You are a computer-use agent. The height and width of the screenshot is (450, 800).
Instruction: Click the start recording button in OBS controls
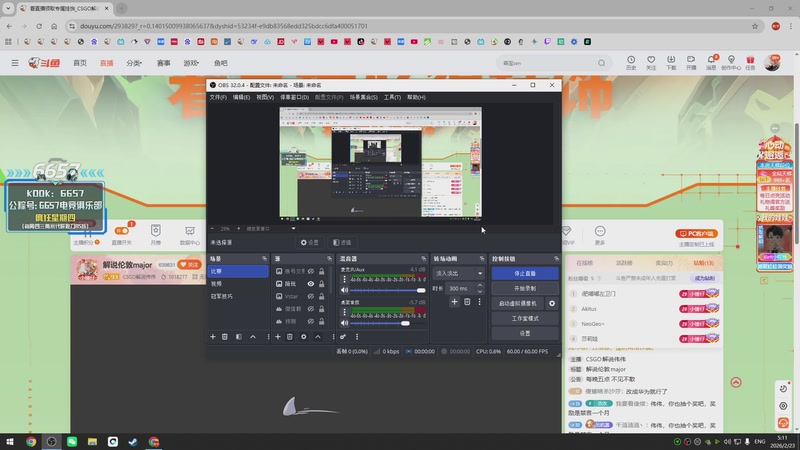(525, 288)
